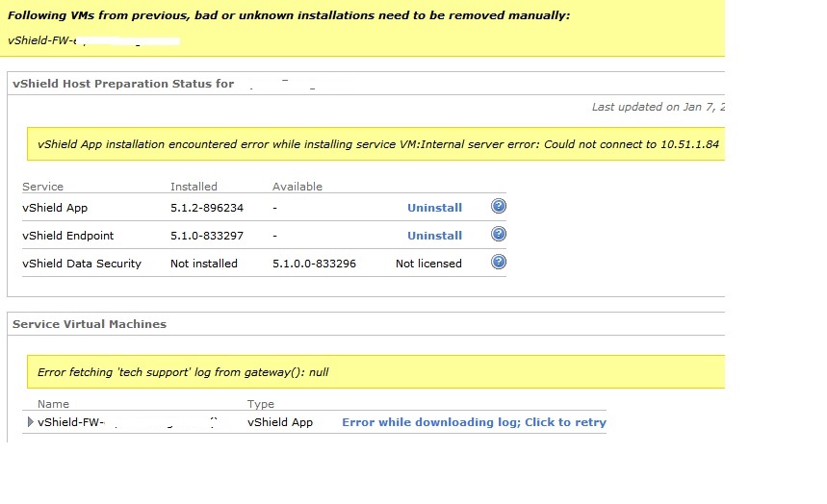Open help icon for vShield Data Security row
This screenshot has height=504, width=827.
click(499, 262)
